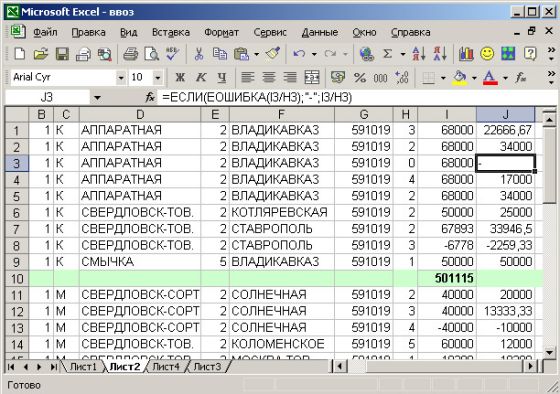The height and width of the screenshot is (394, 560).
Task: Select column J header
Action: (505, 114)
